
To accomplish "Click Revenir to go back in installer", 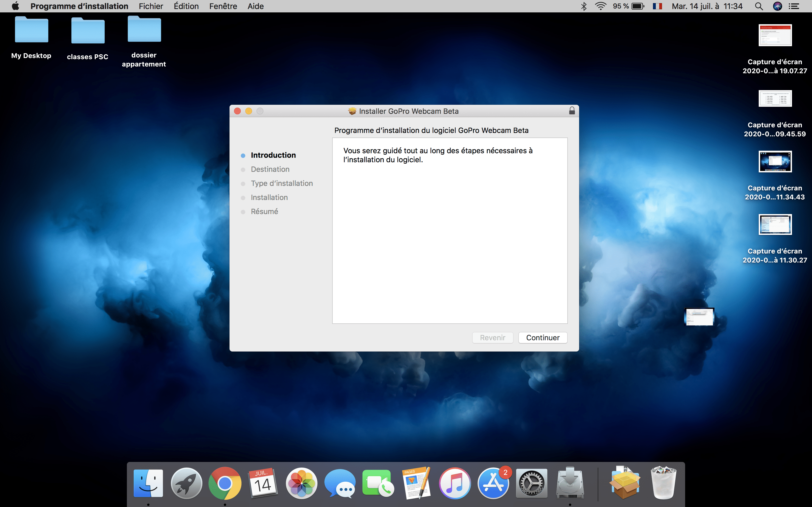I will click(492, 337).
